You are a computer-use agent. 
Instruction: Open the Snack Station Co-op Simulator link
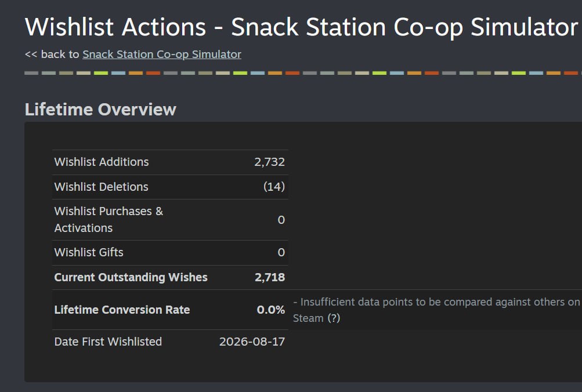pyautogui.click(x=162, y=55)
